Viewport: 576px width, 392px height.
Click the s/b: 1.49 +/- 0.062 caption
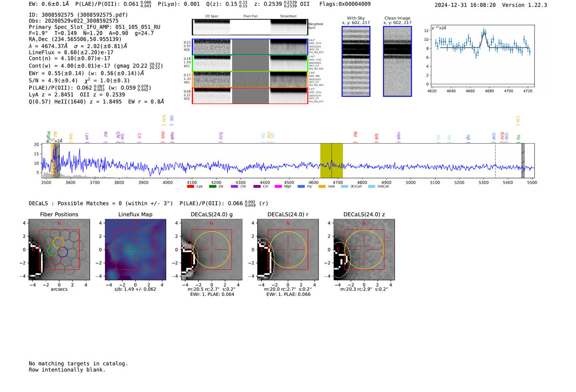click(135, 289)
